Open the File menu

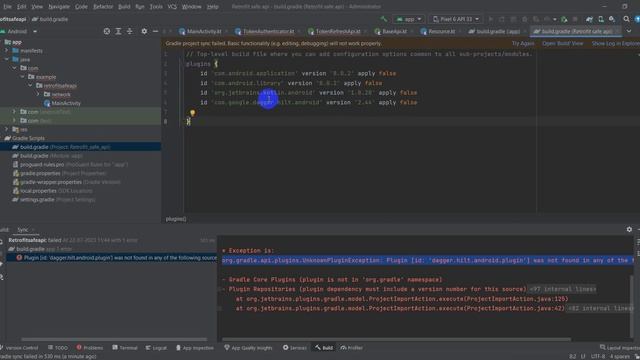(x=7, y=7)
